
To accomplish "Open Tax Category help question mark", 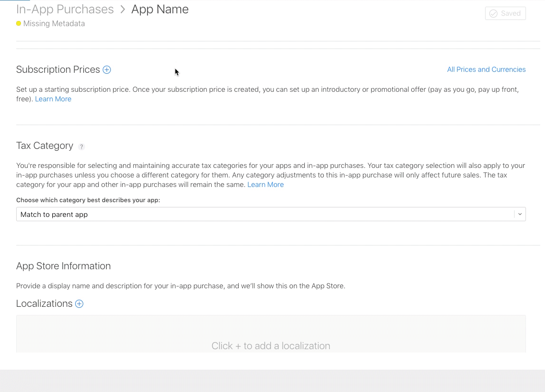I will pos(81,147).
